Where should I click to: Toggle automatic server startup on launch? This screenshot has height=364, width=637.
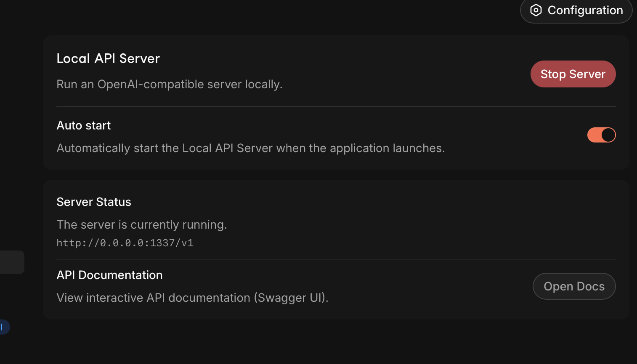click(601, 135)
